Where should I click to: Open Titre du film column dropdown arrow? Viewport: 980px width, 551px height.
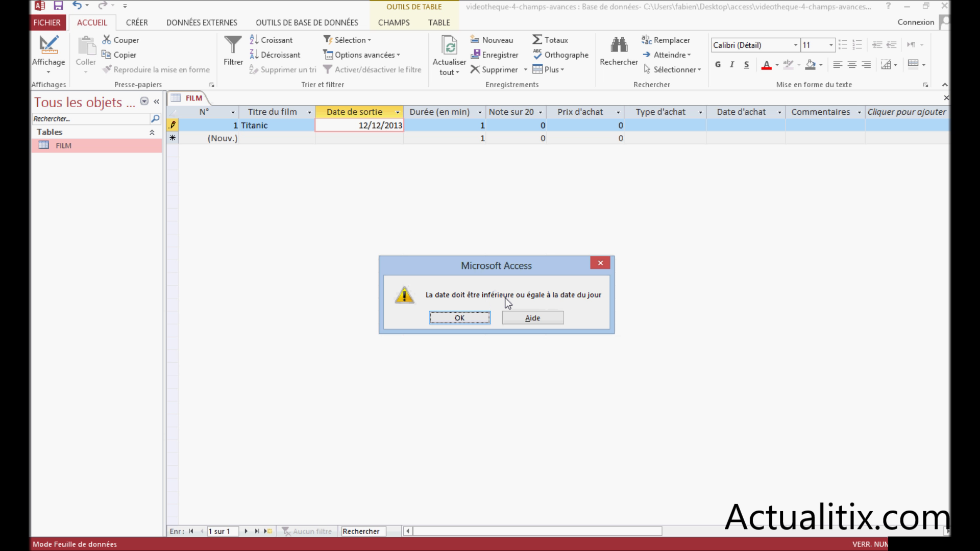[309, 112]
